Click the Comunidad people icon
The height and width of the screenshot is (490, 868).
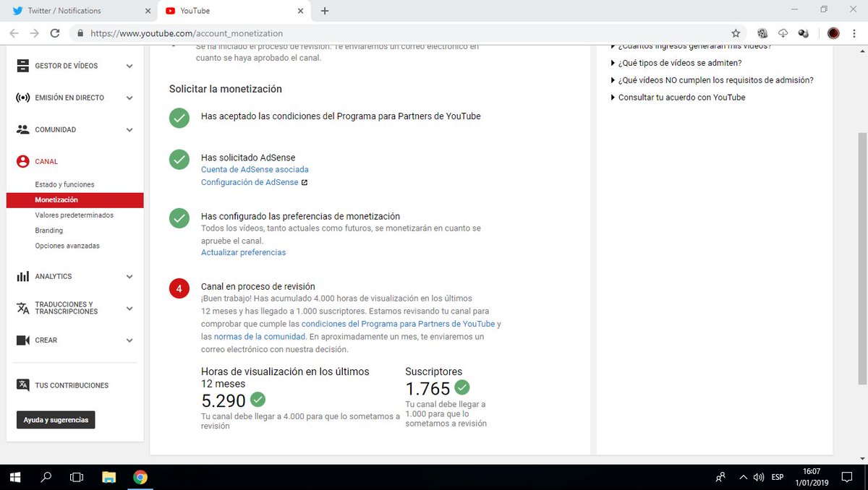[23, 129]
